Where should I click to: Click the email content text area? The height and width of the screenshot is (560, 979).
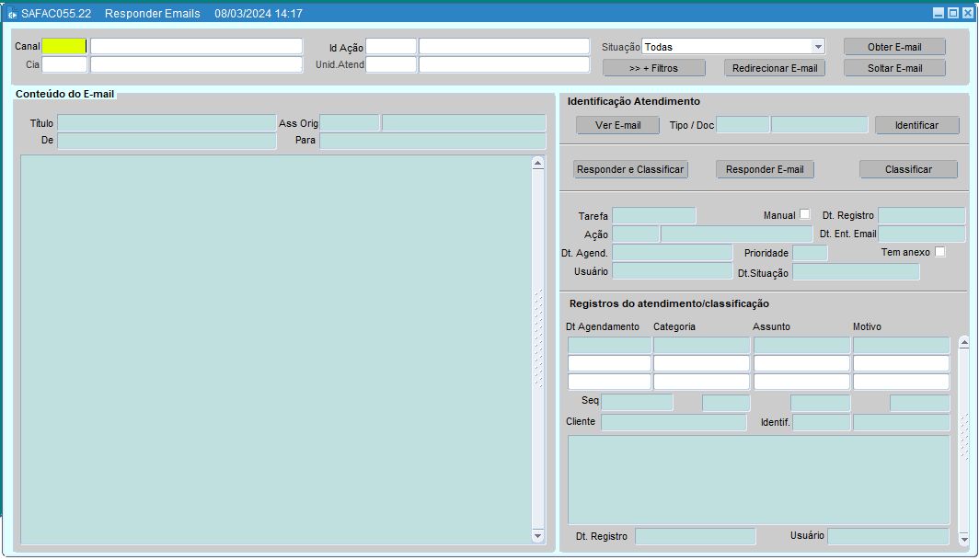coord(276,349)
